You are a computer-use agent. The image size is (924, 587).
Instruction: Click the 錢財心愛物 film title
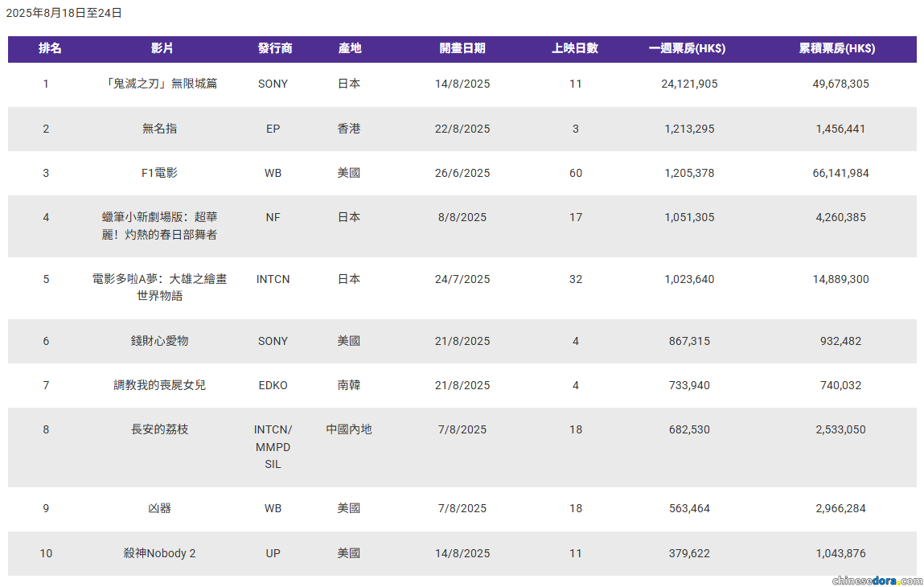coord(159,341)
